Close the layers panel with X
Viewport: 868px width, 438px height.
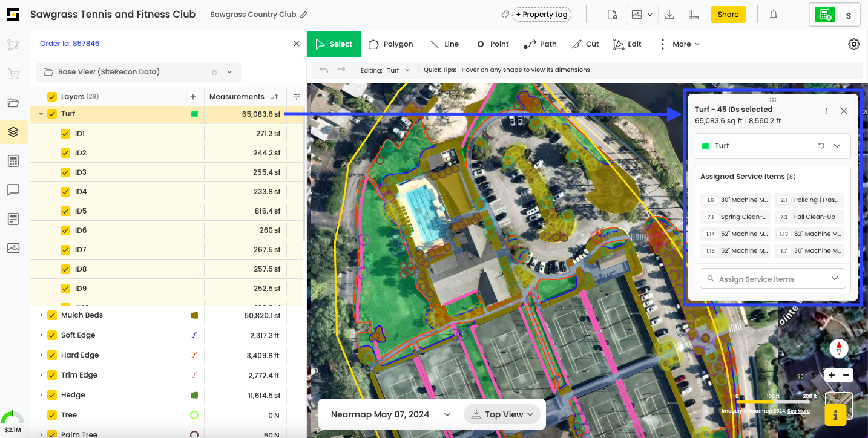tap(297, 44)
